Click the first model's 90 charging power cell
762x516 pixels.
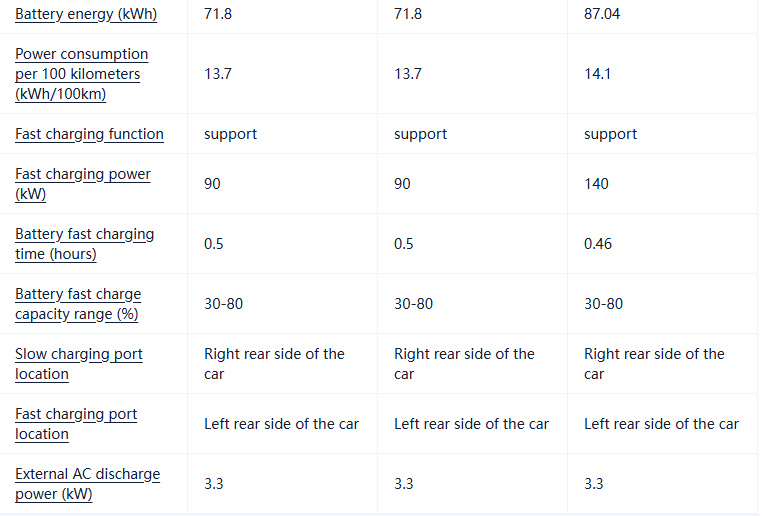pos(213,184)
